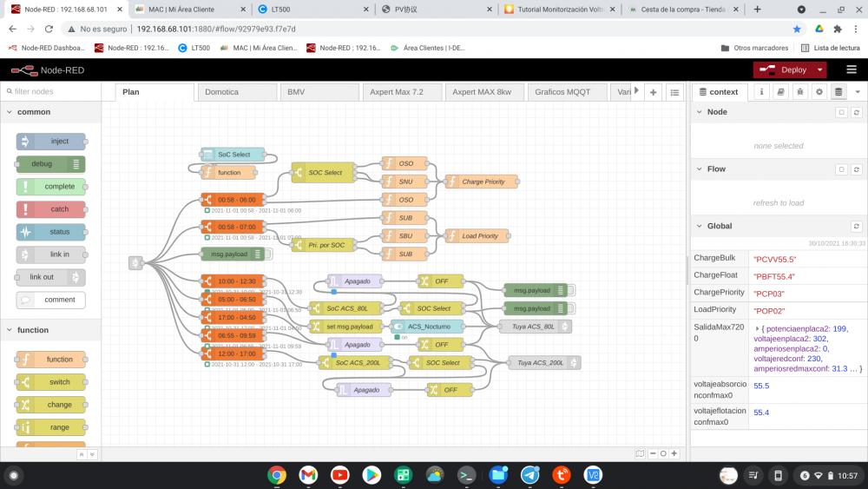Open Telegram from the shelf
The image size is (868, 489).
[529, 474]
